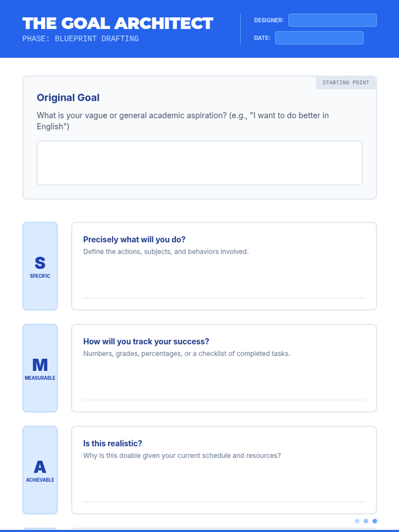Viewport: 399px width, 532px height.
Task: Click the Specific answer dashed line
Action: [224, 298]
